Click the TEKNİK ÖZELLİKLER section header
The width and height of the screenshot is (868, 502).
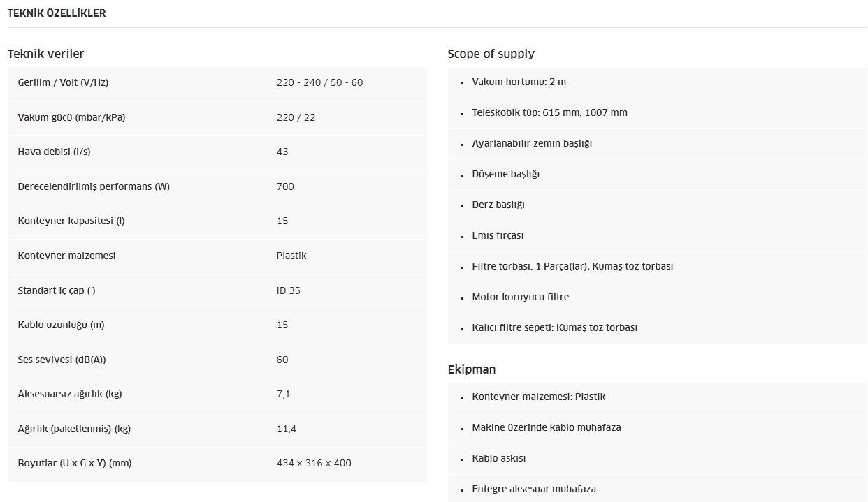(x=57, y=13)
